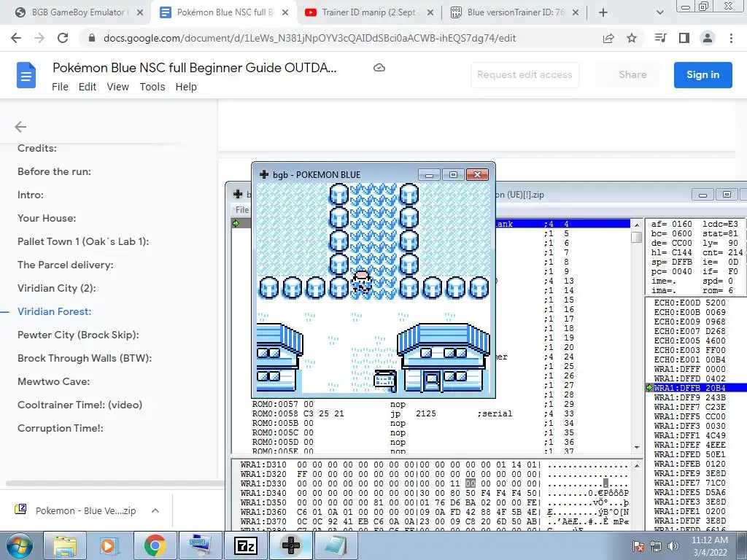Jump to Viridian Forest heading
747x560 pixels.
(54, 311)
